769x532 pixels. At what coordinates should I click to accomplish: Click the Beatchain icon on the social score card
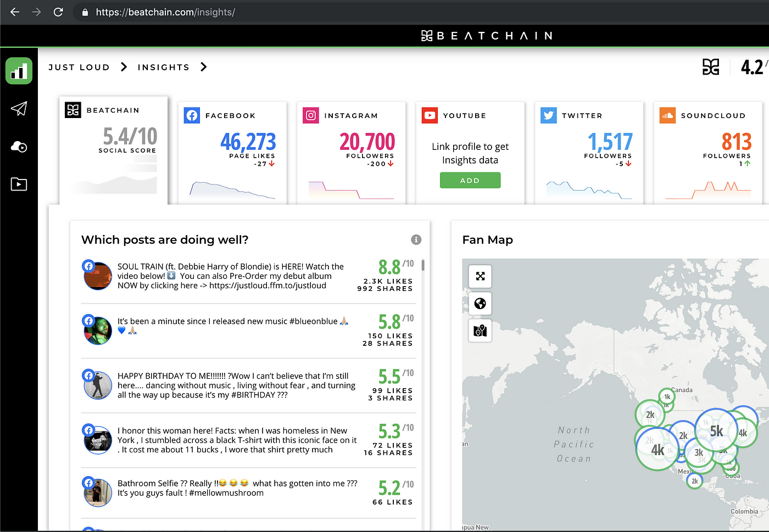73,110
